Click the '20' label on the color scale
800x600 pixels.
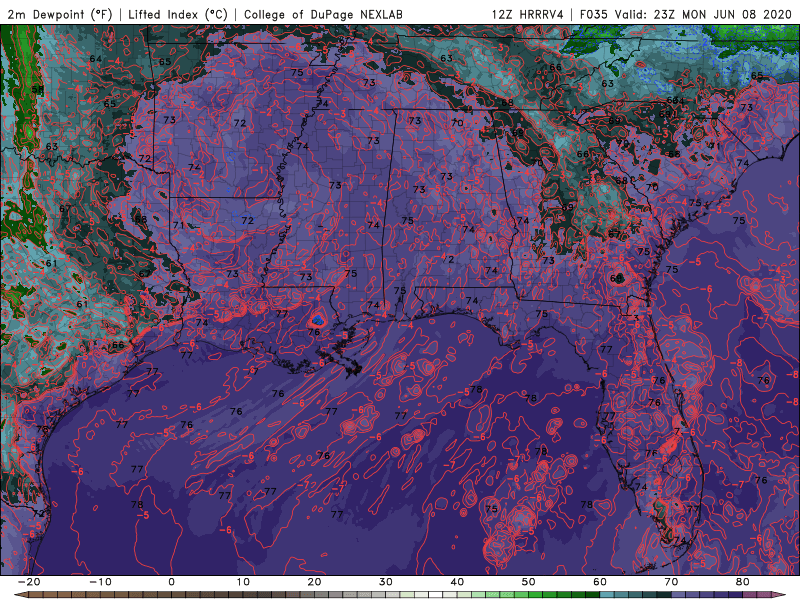(314, 582)
